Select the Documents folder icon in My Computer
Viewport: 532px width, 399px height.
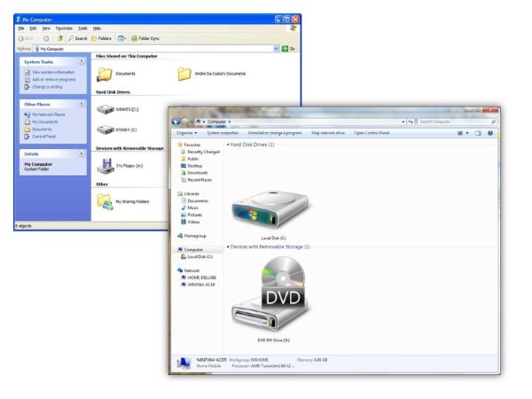pyautogui.click(x=105, y=74)
